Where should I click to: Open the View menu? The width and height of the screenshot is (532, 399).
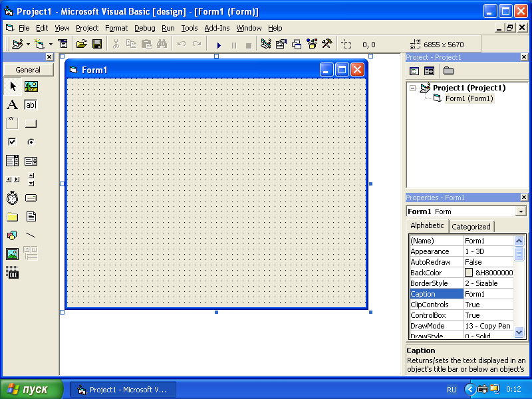(62, 28)
